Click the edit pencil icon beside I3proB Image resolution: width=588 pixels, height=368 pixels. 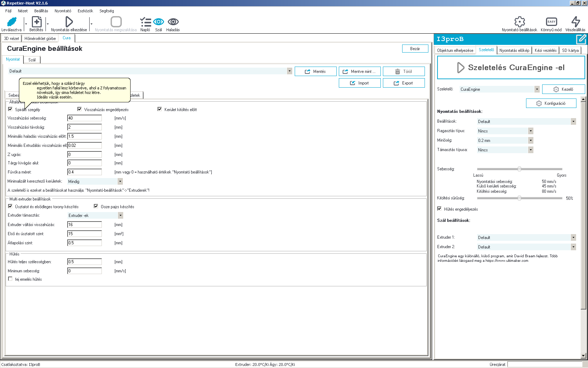click(581, 39)
